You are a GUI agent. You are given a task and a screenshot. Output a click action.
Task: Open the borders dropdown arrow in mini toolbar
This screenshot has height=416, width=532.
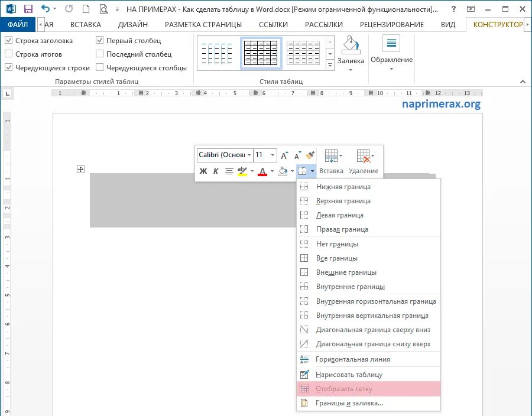click(312, 171)
